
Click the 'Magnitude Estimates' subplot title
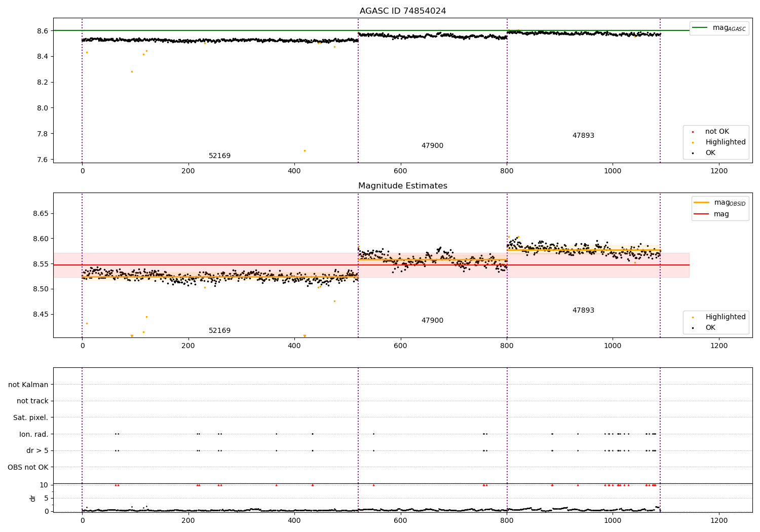pyautogui.click(x=403, y=186)
